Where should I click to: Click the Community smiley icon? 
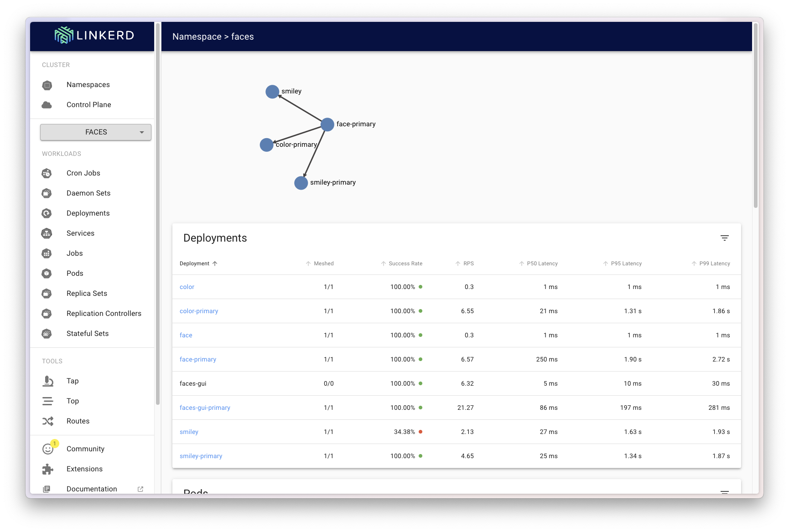click(x=48, y=449)
